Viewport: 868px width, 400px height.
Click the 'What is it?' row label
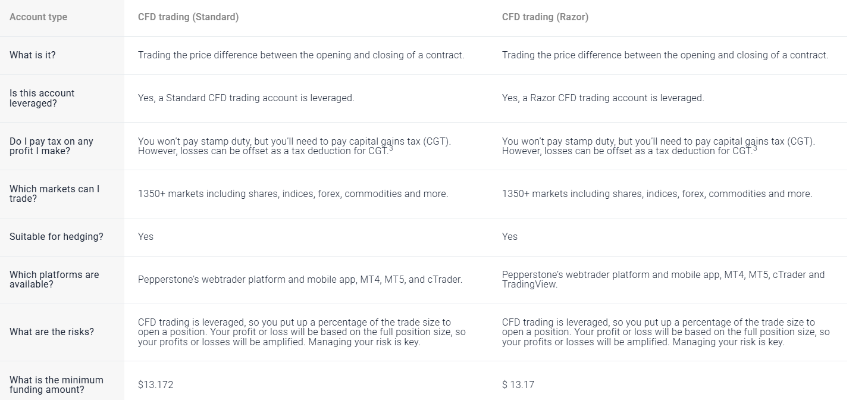pos(33,55)
